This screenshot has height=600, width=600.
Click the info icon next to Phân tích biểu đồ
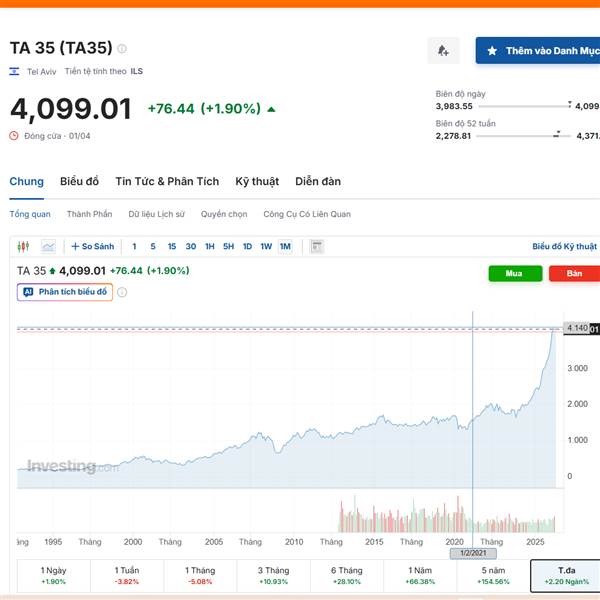click(x=122, y=292)
